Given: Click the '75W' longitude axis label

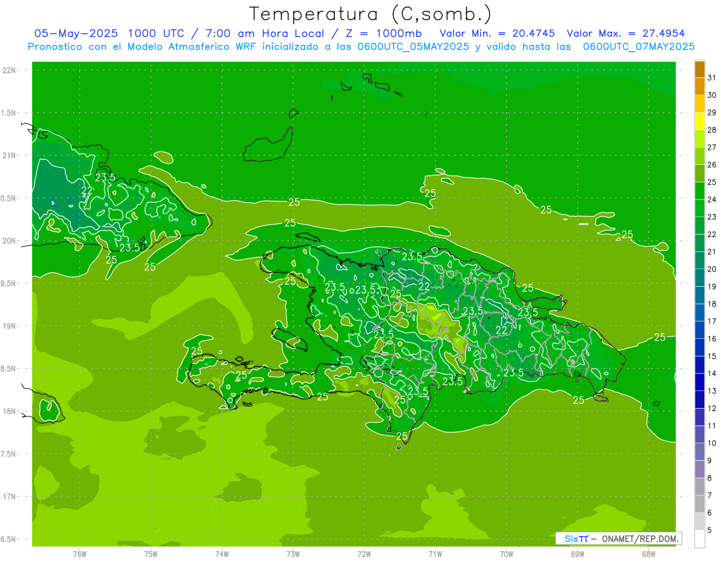Looking at the screenshot, I should point(151,554).
